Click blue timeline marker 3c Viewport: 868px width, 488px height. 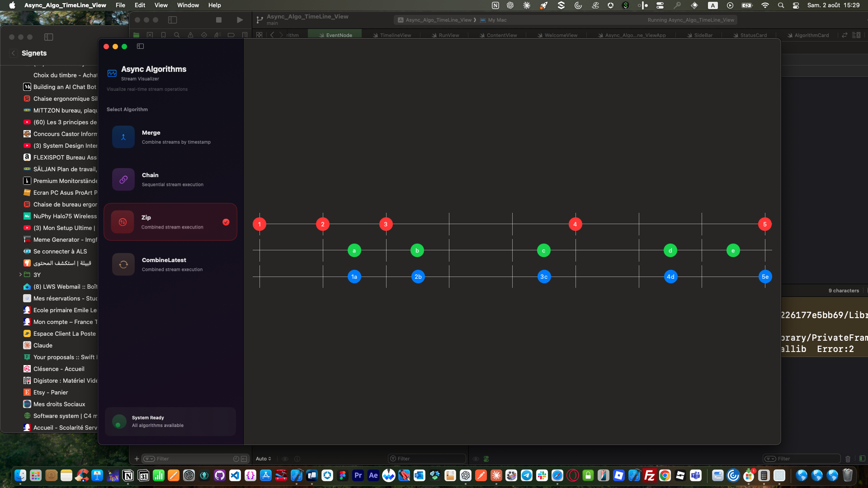pyautogui.click(x=544, y=277)
